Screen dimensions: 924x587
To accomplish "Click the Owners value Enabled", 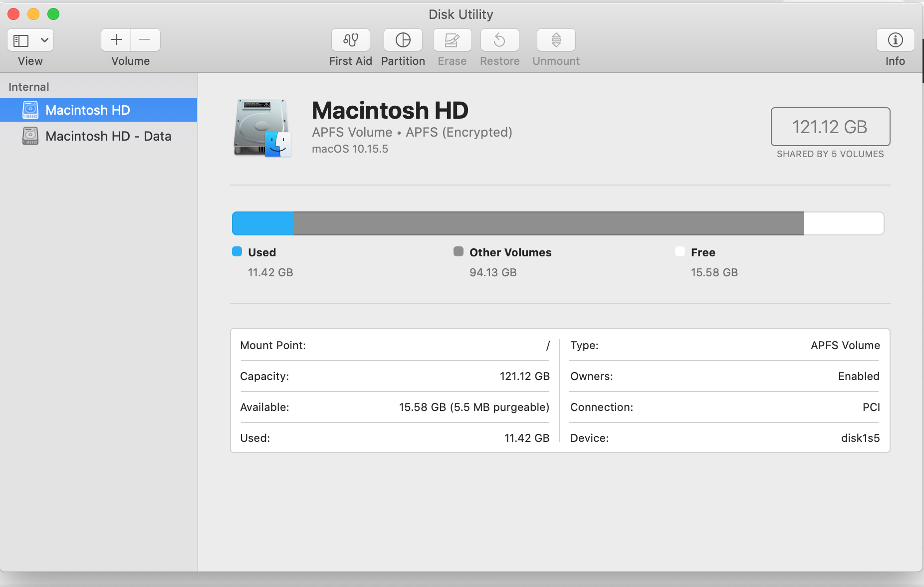I will 859,376.
